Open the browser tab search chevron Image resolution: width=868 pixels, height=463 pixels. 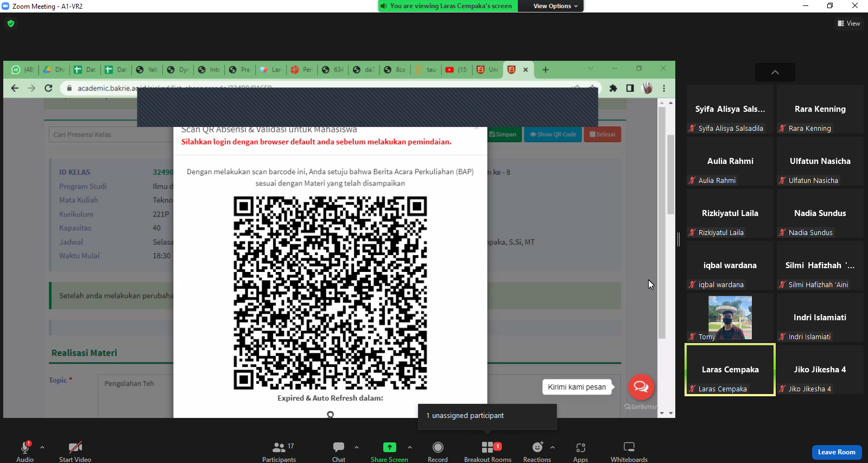point(591,68)
